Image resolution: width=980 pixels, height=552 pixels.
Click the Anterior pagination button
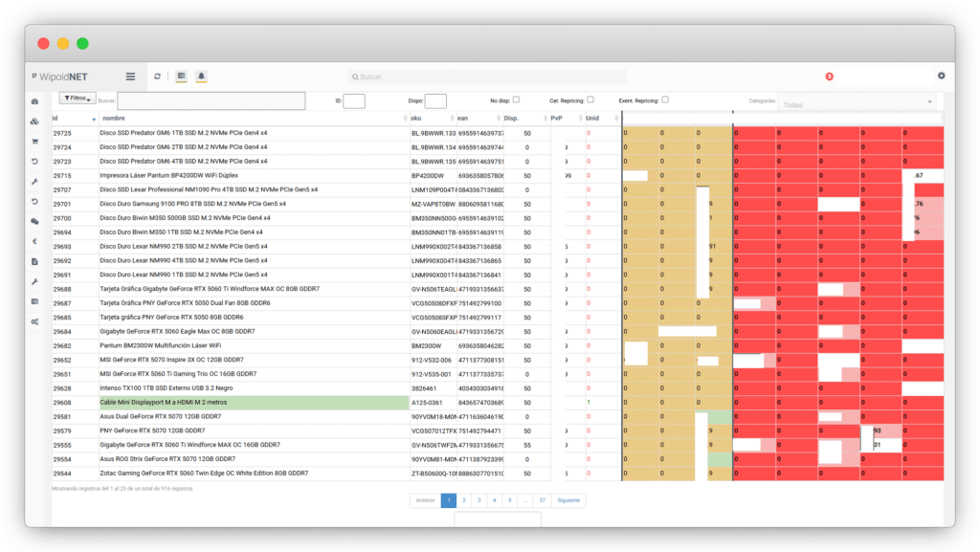426,500
